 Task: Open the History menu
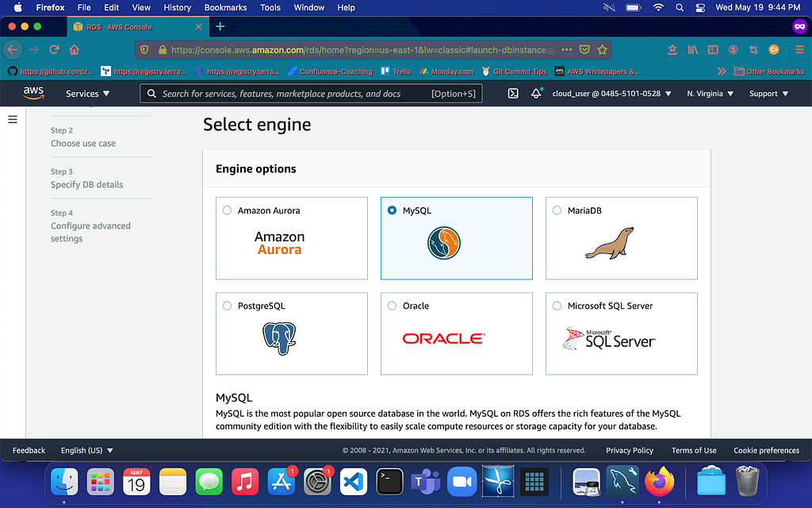pyautogui.click(x=177, y=8)
